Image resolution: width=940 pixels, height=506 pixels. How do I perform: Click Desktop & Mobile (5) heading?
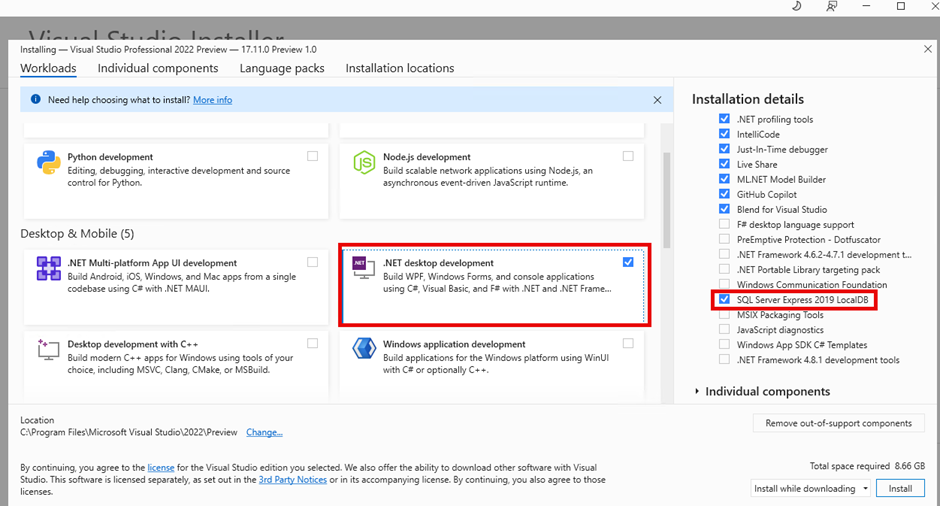[x=77, y=234]
